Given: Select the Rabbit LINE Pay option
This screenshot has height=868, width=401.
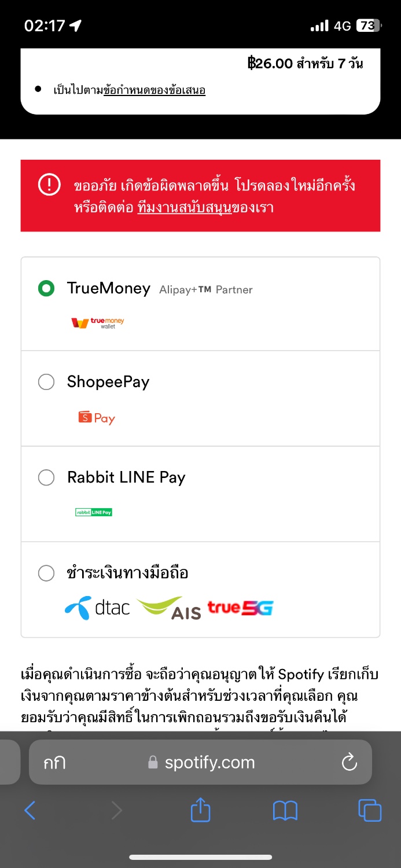Looking at the screenshot, I should point(46,477).
